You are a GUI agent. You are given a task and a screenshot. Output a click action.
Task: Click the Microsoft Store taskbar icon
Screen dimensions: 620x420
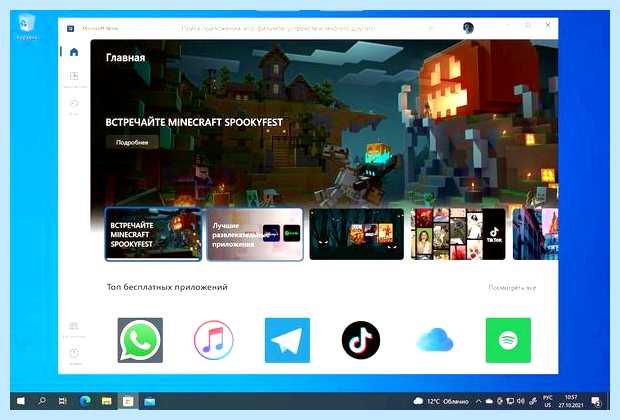[x=128, y=401]
